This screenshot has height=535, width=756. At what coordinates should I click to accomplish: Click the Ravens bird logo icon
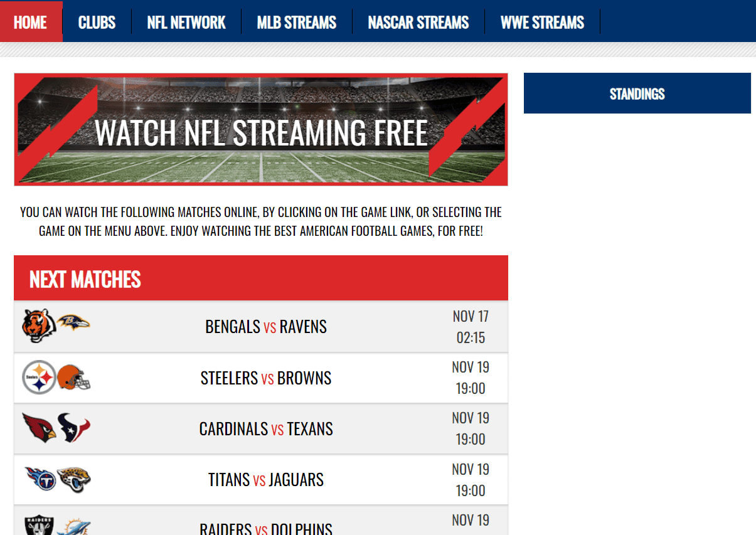[x=73, y=322]
